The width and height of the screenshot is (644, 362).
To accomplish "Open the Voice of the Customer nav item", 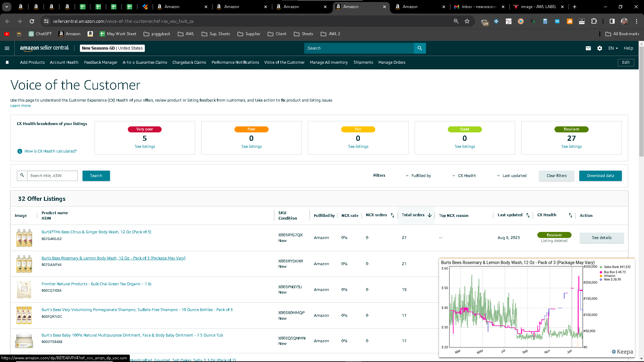I will 284,62.
